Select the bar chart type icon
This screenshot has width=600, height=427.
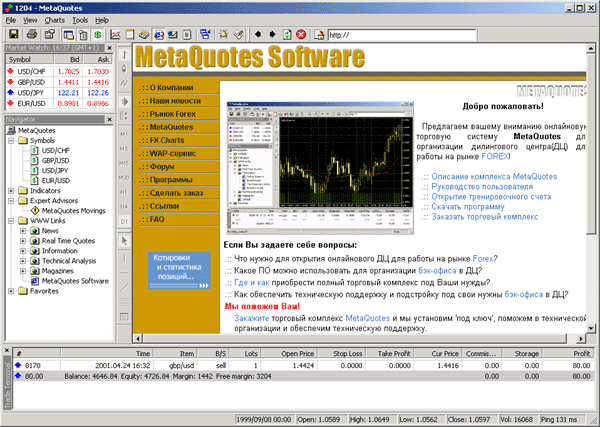point(124,55)
